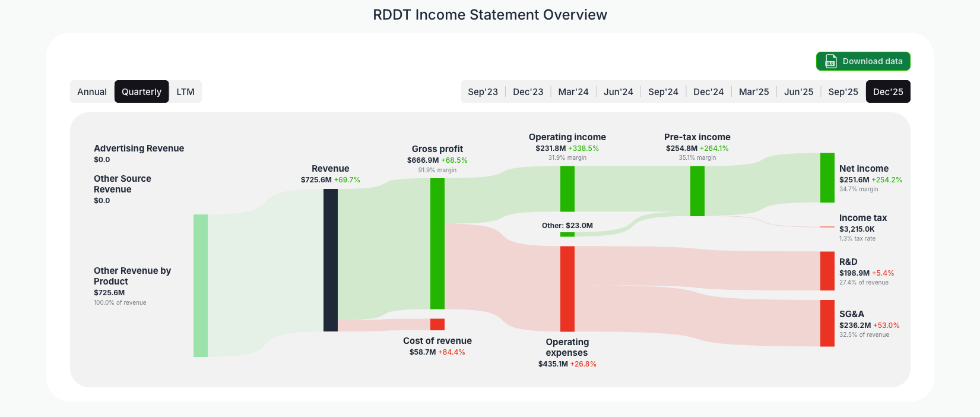Select the Quarterly period tab
The image size is (980, 417).
[141, 91]
